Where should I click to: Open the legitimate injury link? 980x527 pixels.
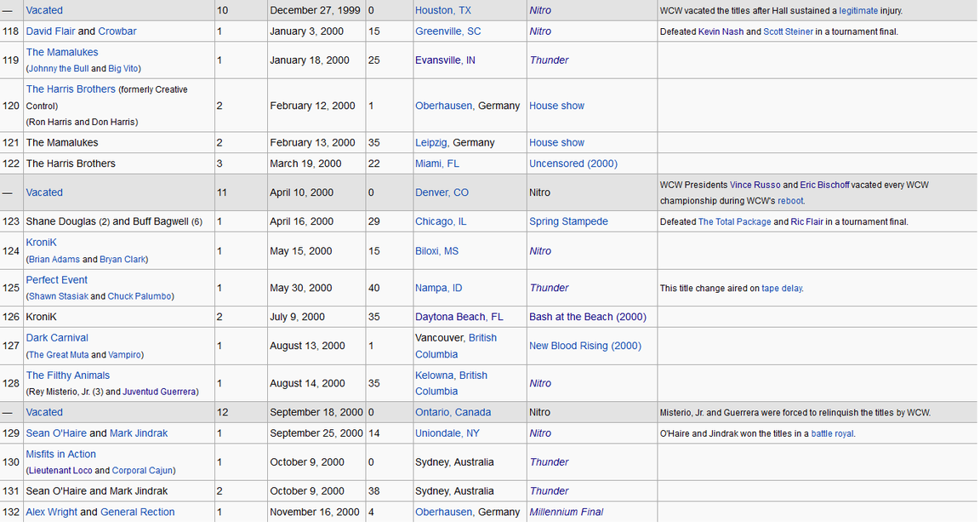[858, 10]
